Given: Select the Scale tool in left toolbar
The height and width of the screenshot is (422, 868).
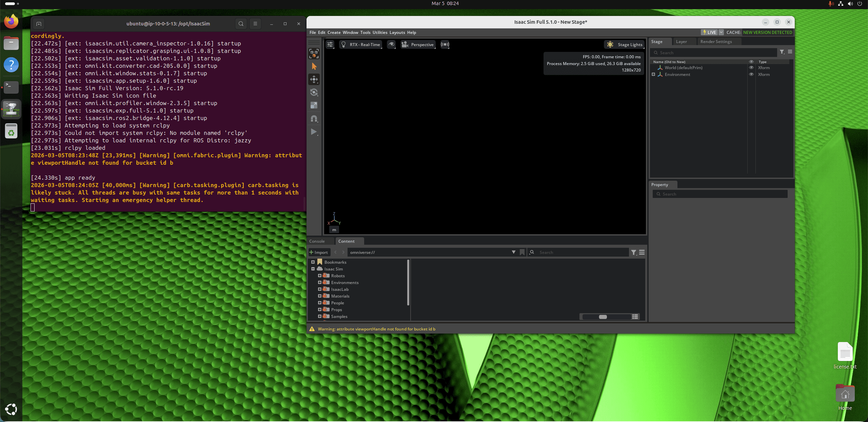Looking at the screenshot, I should (314, 105).
